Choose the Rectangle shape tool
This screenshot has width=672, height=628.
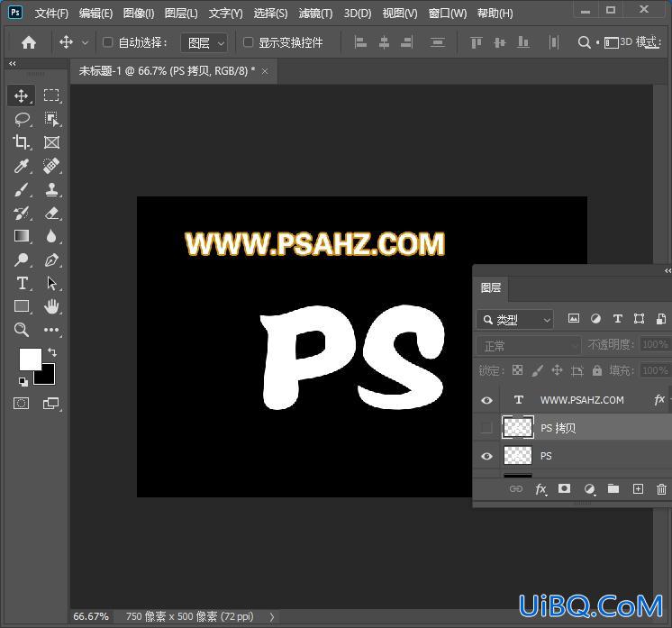(22, 306)
